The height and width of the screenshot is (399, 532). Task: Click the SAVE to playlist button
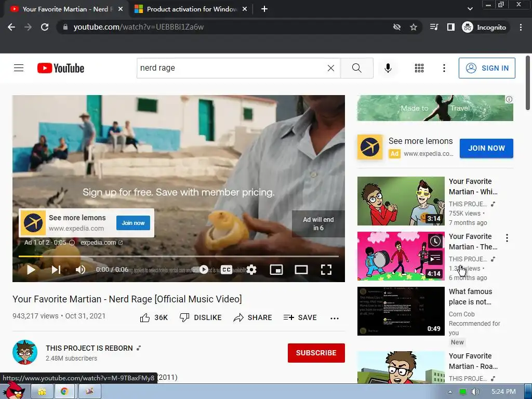point(300,317)
